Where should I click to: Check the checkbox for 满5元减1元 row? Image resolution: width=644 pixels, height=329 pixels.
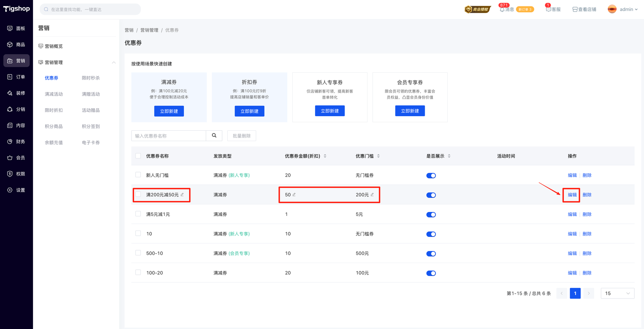pyautogui.click(x=138, y=214)
